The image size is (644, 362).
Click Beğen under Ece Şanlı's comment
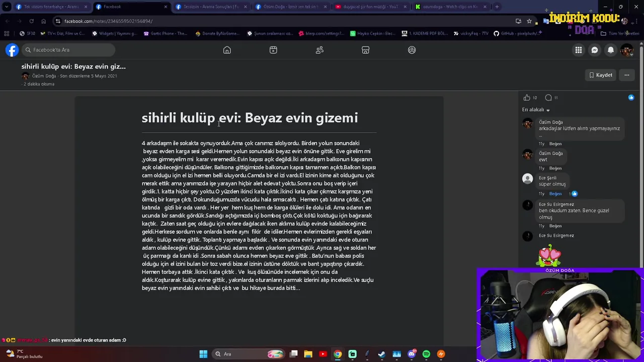[555, 194]
